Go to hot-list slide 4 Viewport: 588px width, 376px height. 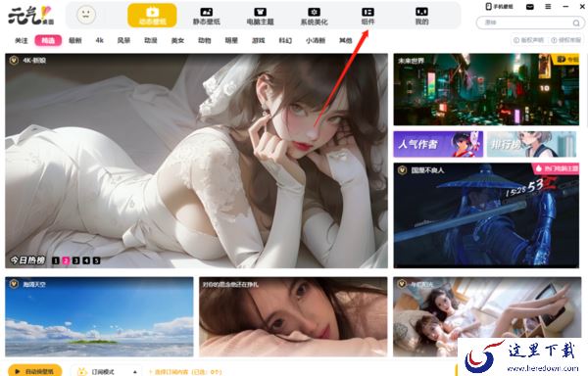(86, 260)
